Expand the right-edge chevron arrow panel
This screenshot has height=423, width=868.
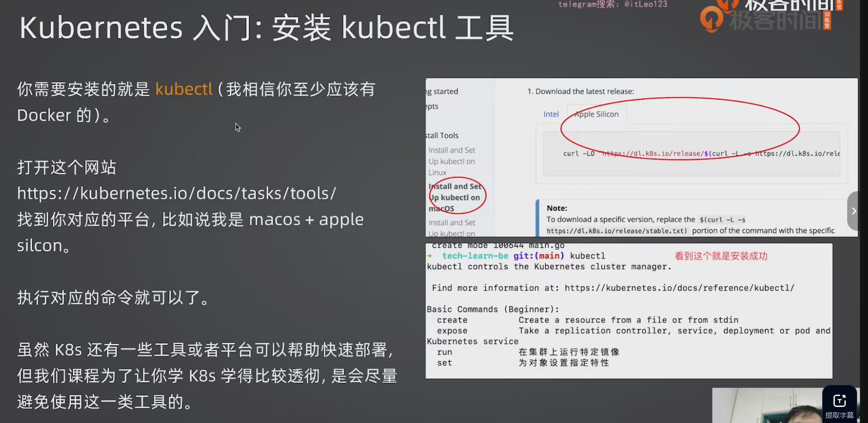pyautogui.click(x=853, y=211)
